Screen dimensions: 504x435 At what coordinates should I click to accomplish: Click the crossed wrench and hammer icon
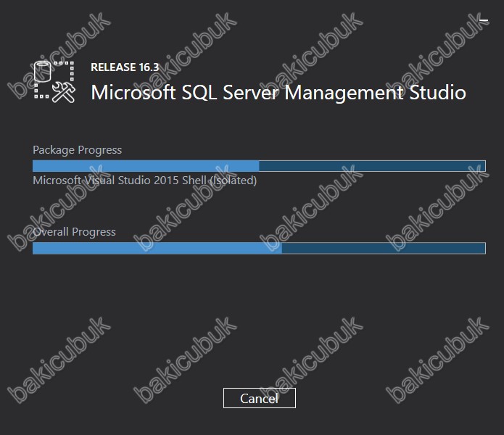point(64,93)
